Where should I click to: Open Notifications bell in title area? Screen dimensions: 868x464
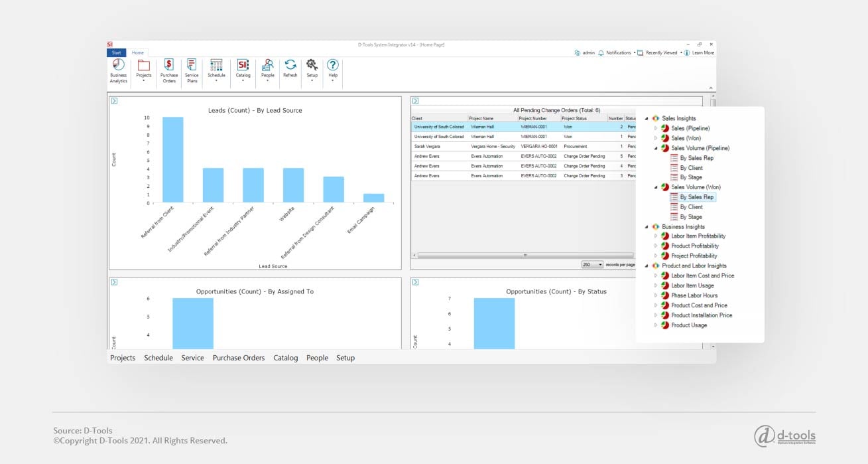point(601,52)
